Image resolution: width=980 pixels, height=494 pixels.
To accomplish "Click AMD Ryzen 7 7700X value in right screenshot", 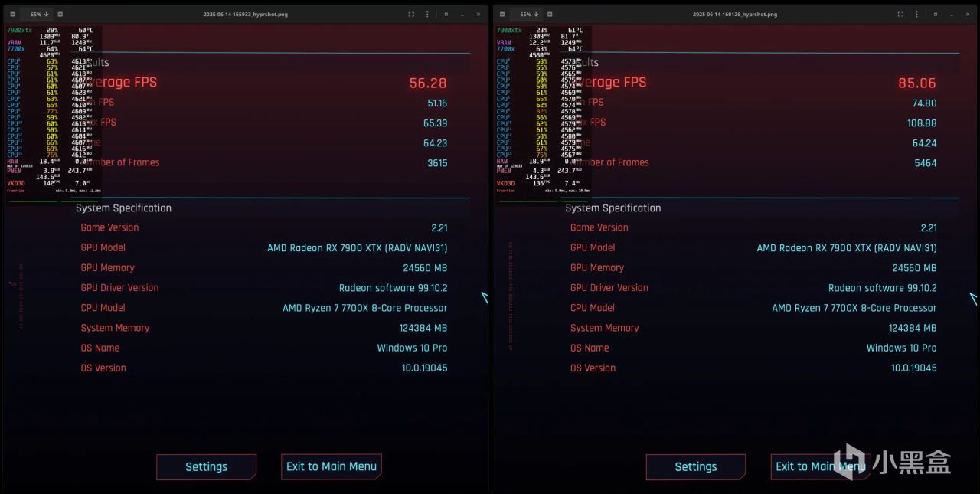I will (x=854, y=308).
